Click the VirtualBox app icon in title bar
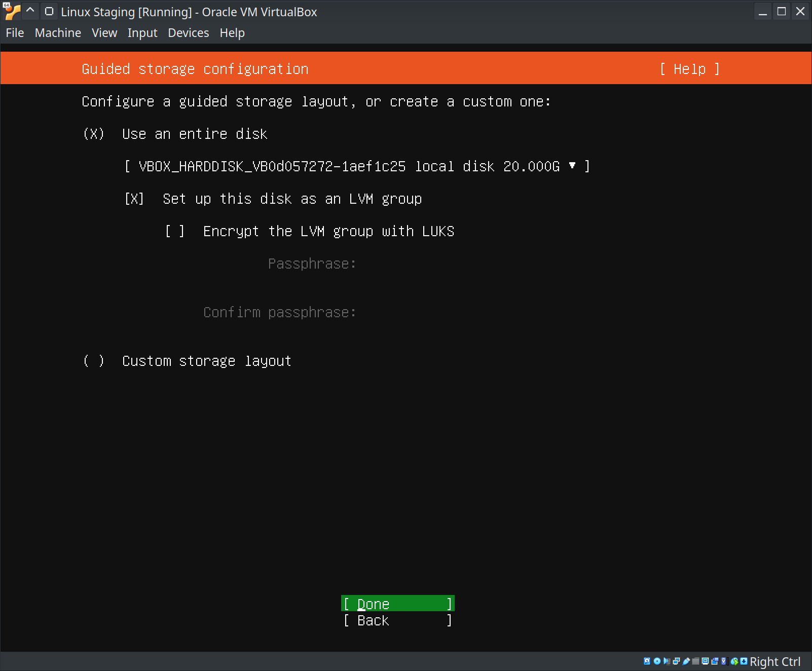This screenshot has height=671, width=812. (12, 11)
